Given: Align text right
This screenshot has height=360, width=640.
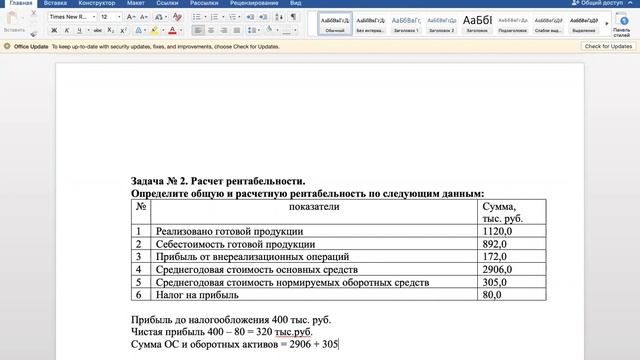Looking at the screenshot, I should 224,30.
